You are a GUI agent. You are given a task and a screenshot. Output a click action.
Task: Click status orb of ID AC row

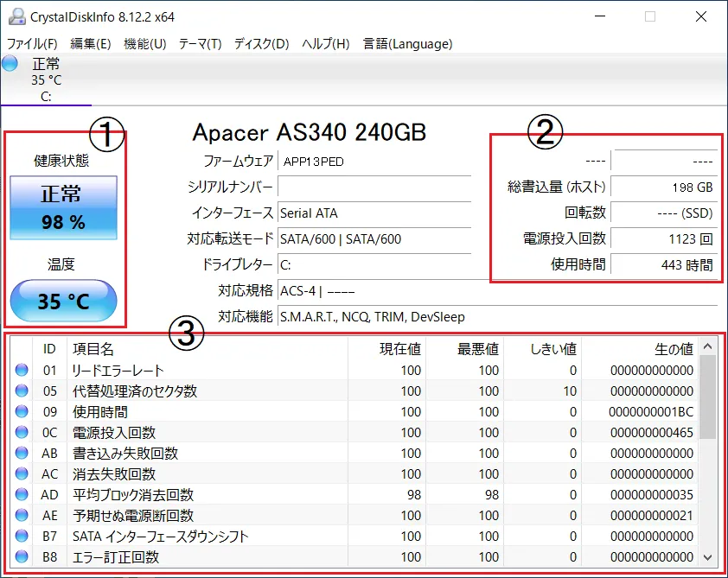22,473
